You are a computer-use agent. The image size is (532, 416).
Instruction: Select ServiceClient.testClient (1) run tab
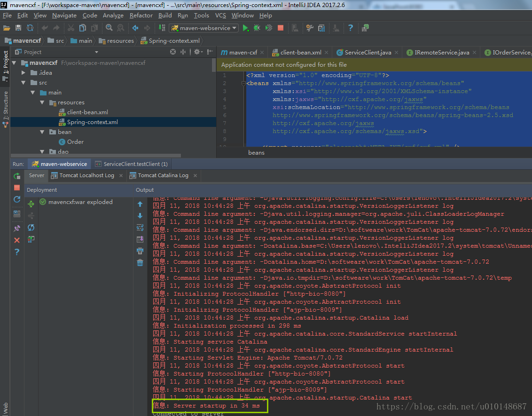[x=131, y=164]
